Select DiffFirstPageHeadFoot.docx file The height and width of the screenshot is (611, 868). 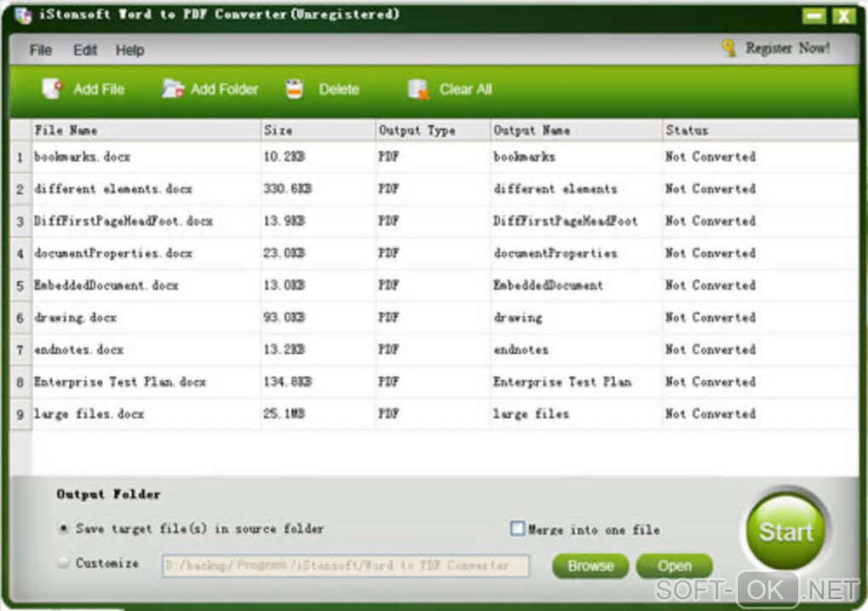coord(123,221)
